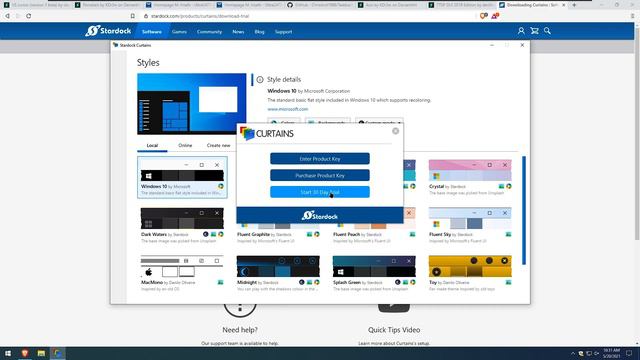This screenshot has height=360, width=640.
Task: Click the browser back arrow
Action: coord(7,16)
